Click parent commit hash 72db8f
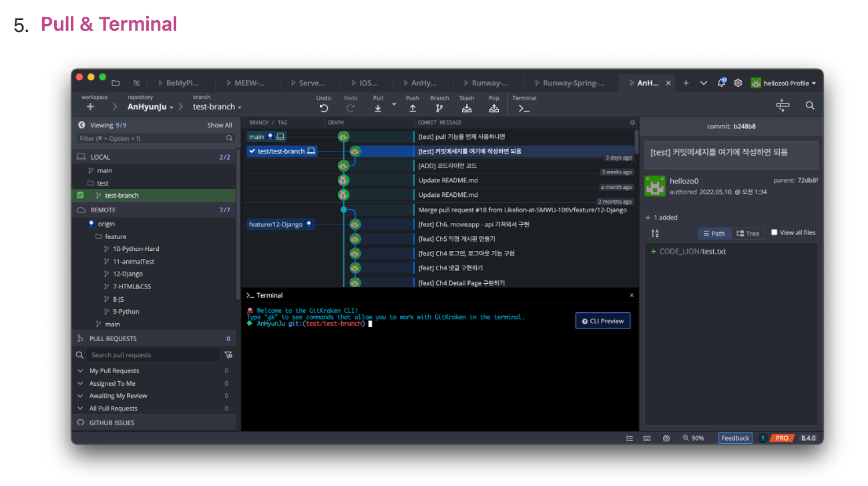 (807, 180)
